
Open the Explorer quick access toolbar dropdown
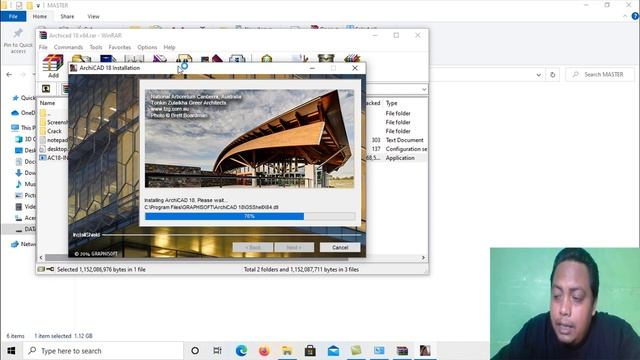coord(38,5)
